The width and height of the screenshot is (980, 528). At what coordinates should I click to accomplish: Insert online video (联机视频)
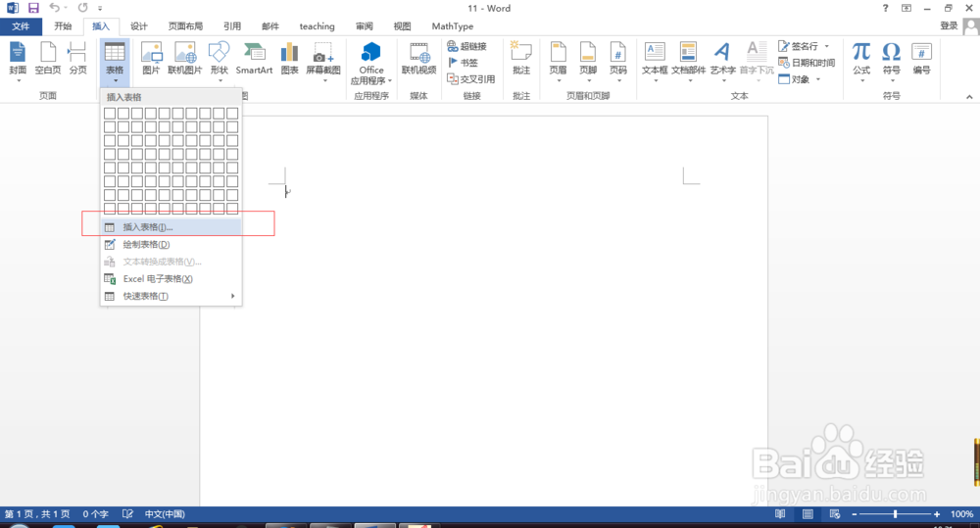pos(418,60)
